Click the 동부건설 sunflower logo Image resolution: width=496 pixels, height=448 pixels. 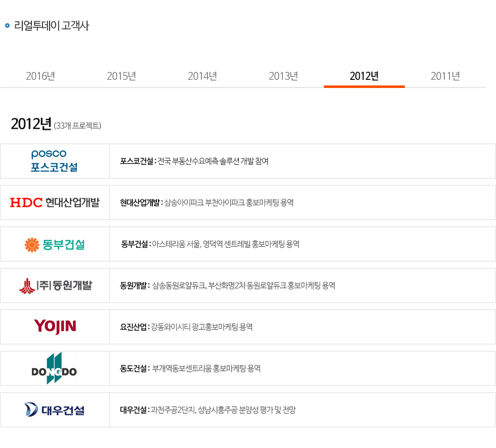tap(55, 245)
